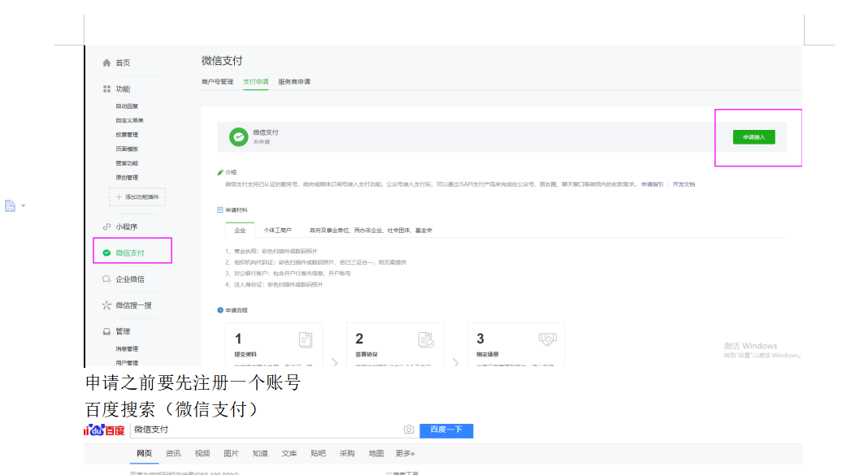Click the document icon on step 1 提交资料 card
The height and width of the screenshot is (475, 868).
pyautogui.click(x=306, y=339)
